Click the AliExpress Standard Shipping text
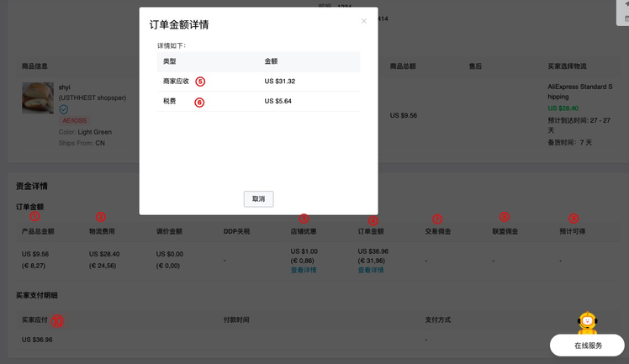 click(x=580, y=92)
